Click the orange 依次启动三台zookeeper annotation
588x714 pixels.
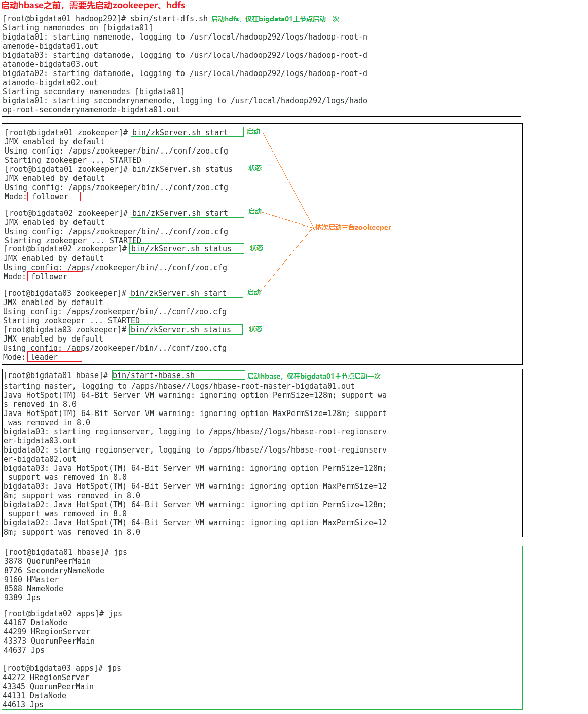(353, 227)
